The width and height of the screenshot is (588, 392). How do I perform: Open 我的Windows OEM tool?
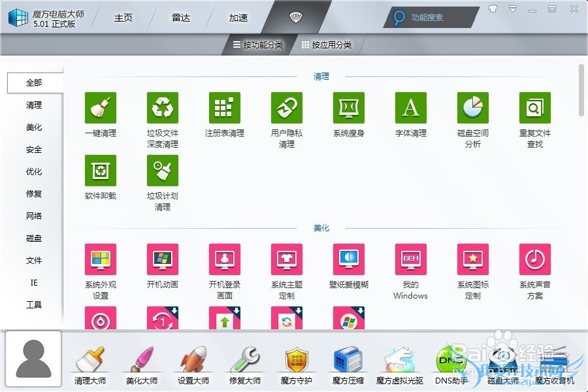click(411, 259)
